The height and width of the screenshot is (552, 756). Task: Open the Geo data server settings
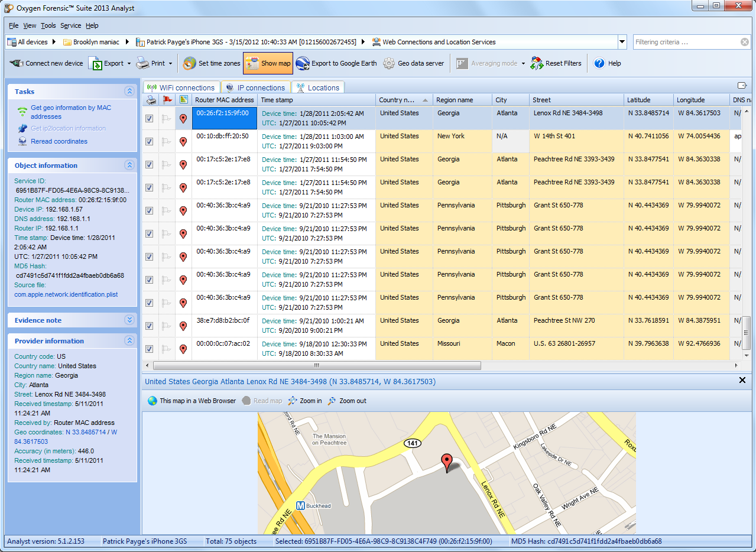tap(413, 63)
